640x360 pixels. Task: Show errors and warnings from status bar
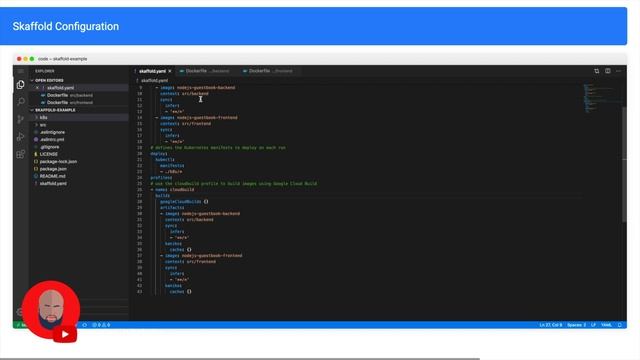(x=101, y=325)
